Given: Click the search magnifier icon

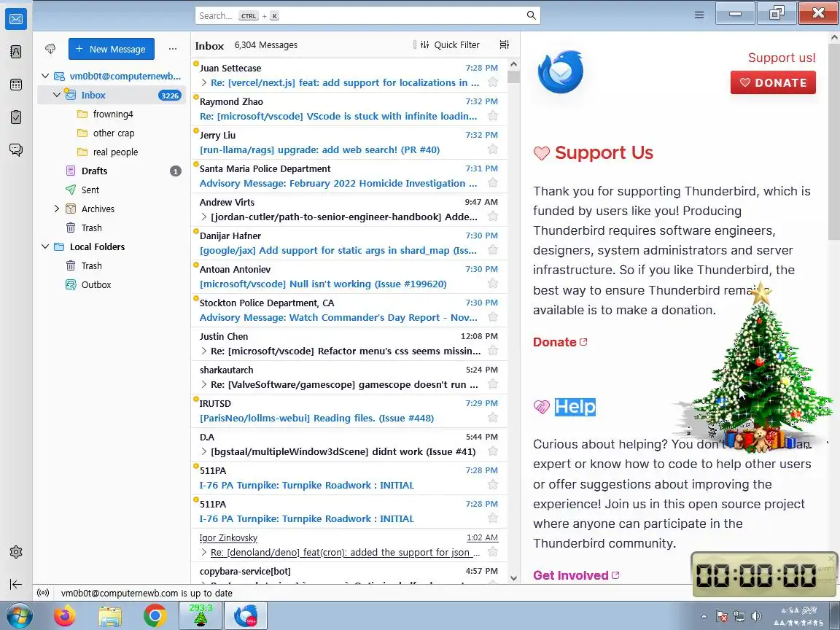Looking at the screenshot, I should tap(531, 15).
